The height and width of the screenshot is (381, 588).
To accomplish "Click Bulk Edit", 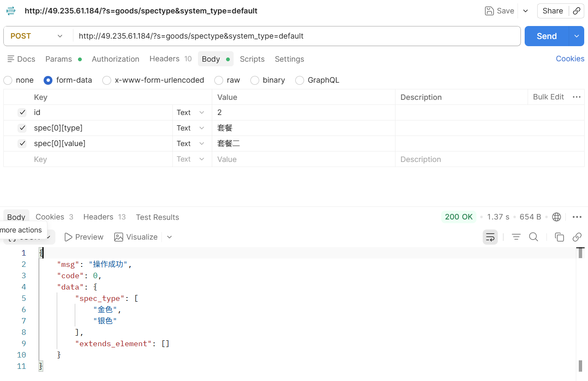I will pos(548,97).
